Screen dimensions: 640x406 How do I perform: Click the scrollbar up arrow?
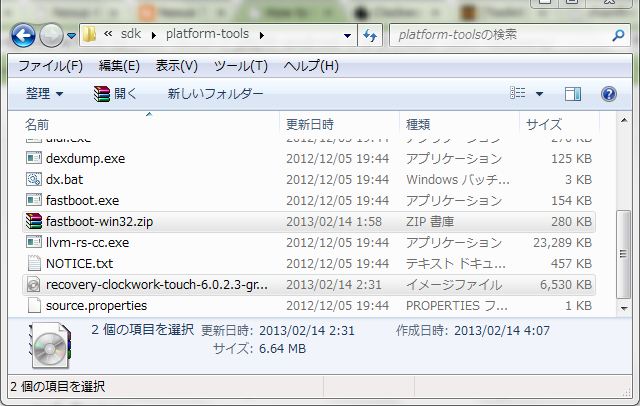[624, 120]
